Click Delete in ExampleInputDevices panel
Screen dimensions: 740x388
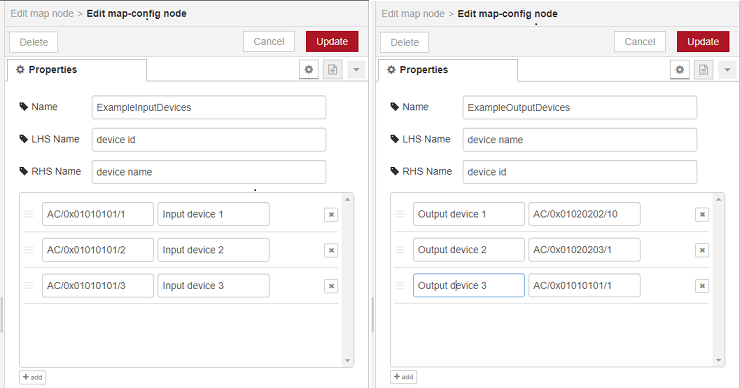click(34, 42)
